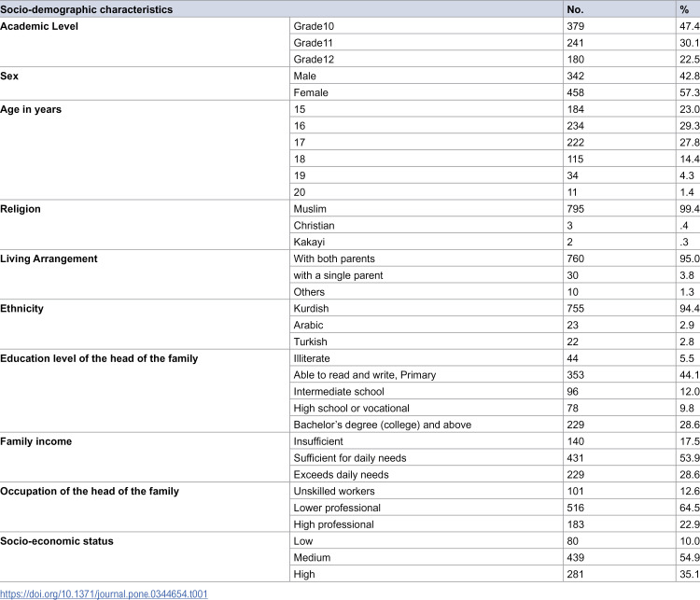Viewport: 700px width, 600px height.
Task: Click the 'Medium' socio-economic cell
Action: 312,558
